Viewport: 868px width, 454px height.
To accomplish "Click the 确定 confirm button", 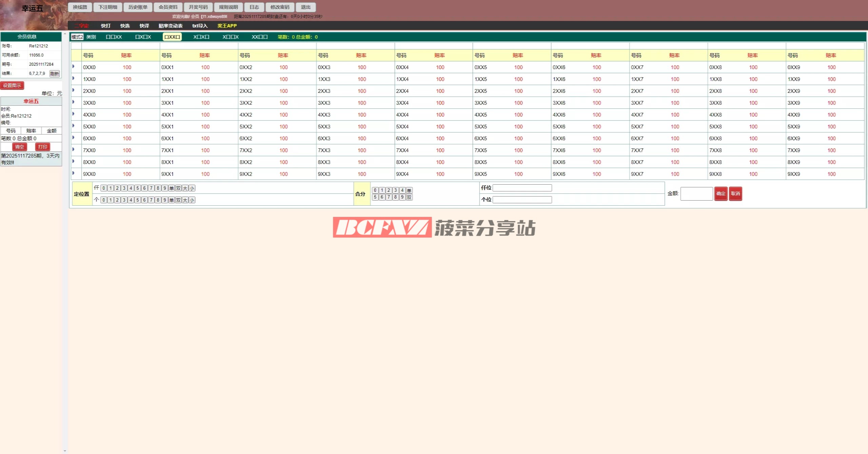I will pos(721,193).
